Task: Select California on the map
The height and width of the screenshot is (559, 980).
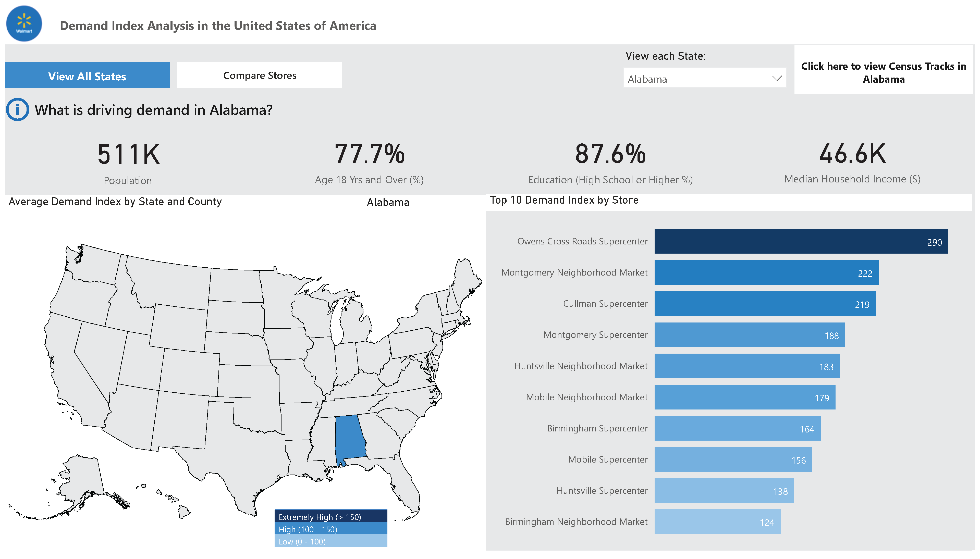Action: click(69, 369)
